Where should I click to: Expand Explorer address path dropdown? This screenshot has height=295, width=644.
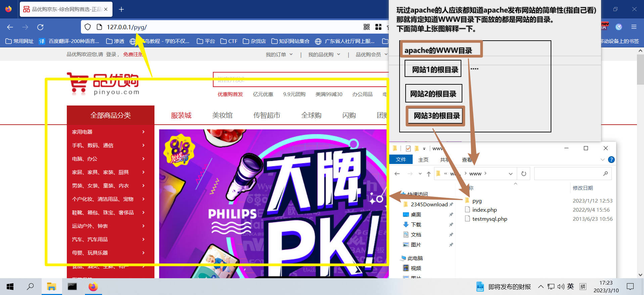[511, 174]
